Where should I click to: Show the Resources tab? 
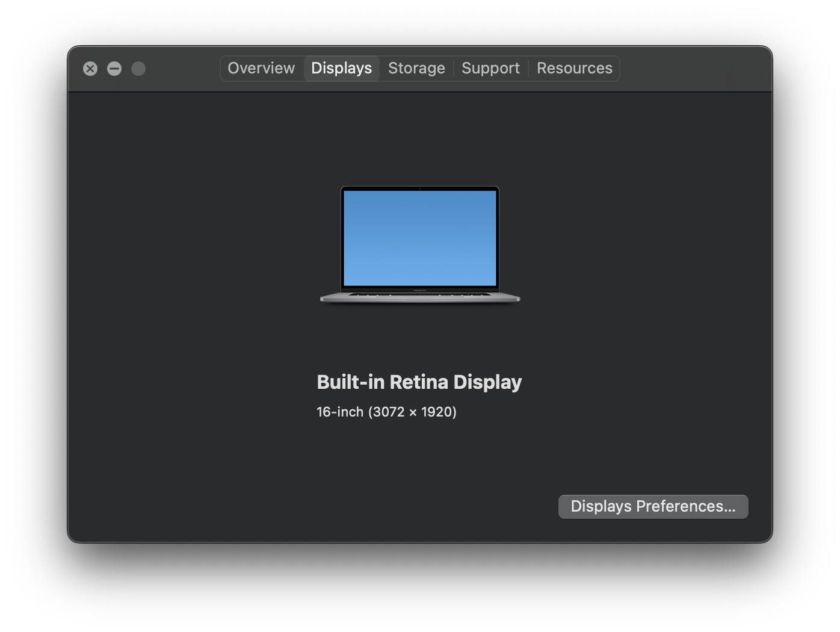(575, 68)
